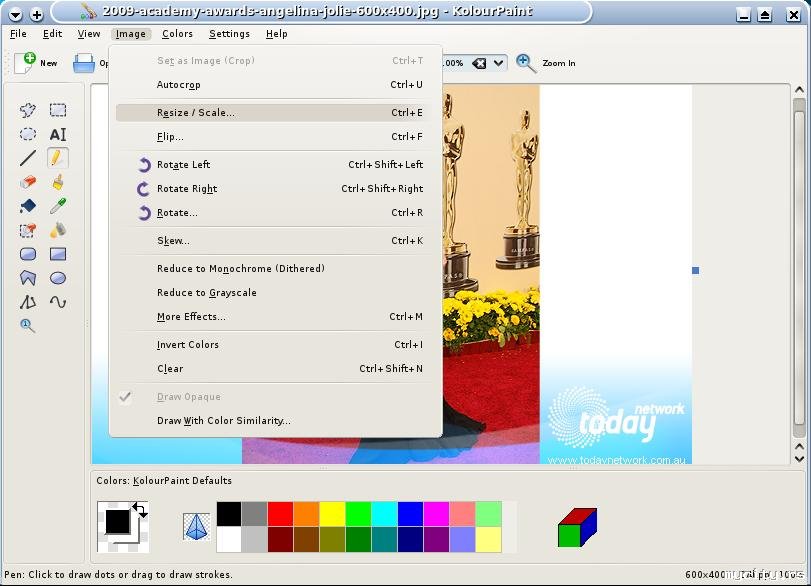Image resolution: width=811 pixels, height=586 pixels.
Task: Open the zoom level dropdown
Action: pos(498,63)
